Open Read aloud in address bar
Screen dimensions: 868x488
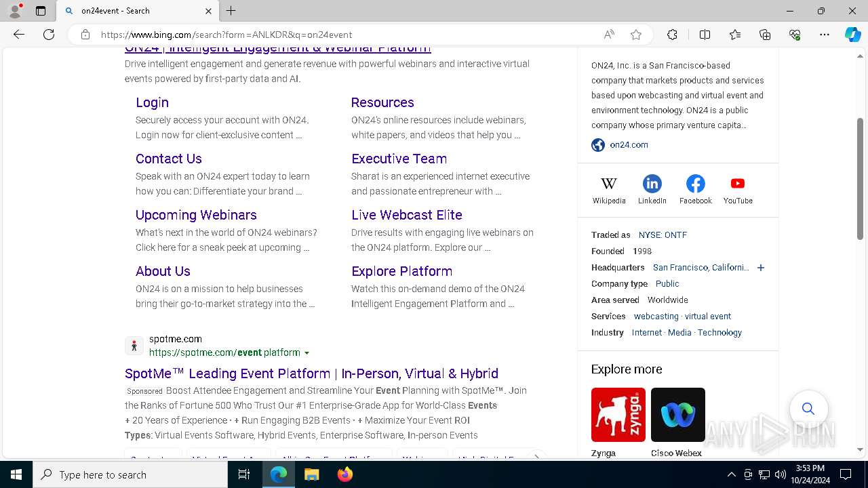(609, 35)
